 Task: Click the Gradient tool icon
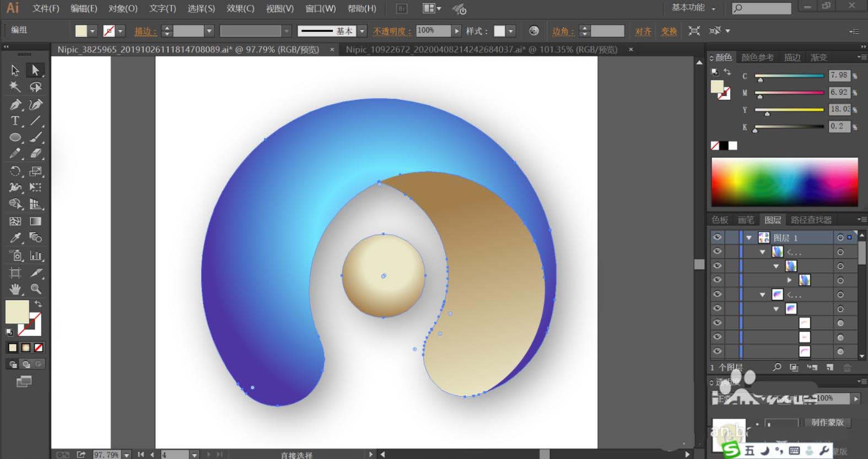pos(36,221)
